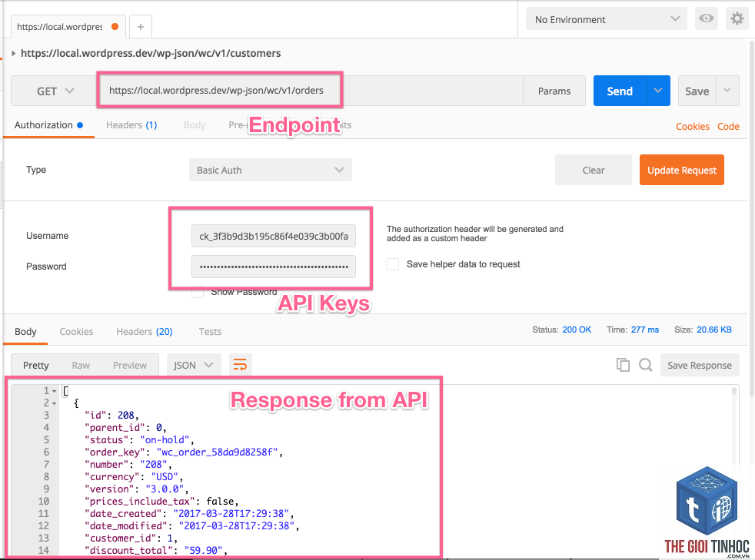The image size is (755, 560).
Task: Collapse JSON object at line 2
Action: [x=54, y=403]
